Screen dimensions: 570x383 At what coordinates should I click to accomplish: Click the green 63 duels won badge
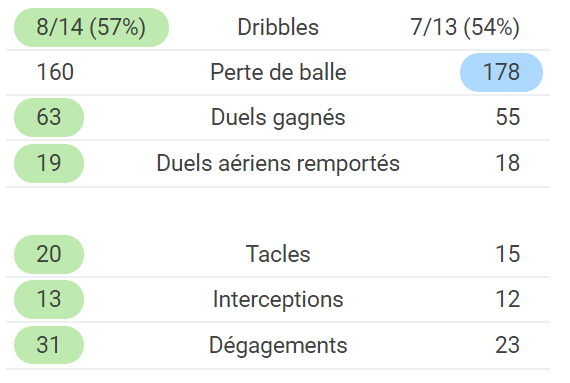[49, 117]
